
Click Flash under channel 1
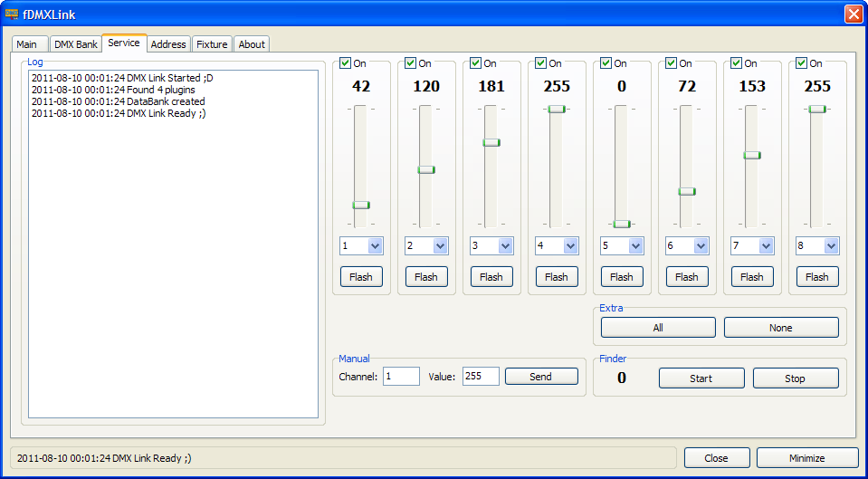click(361, 277)
